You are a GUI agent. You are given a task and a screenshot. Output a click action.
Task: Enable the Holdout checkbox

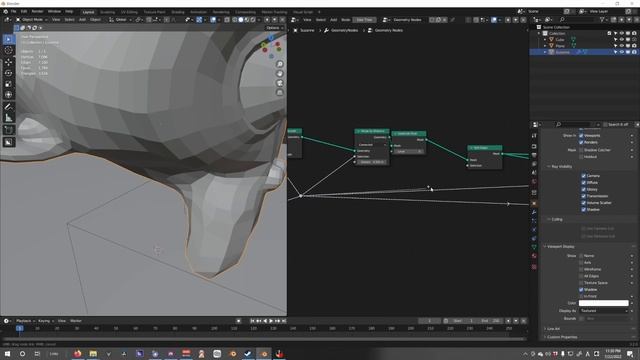[581, 157]
